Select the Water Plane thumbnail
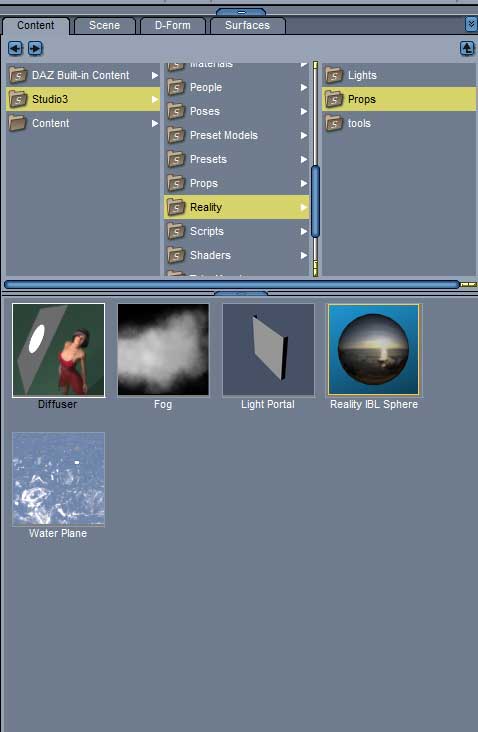Image resolution: width=478 pixels, height=732 pixels. [x=58, y=479]
